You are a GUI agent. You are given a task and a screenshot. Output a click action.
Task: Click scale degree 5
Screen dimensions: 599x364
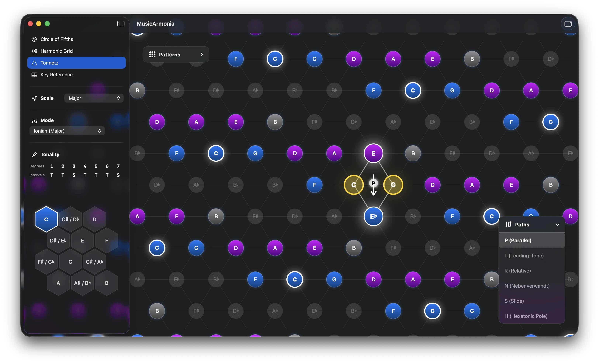pyautogui.click(x=96, y=166)
